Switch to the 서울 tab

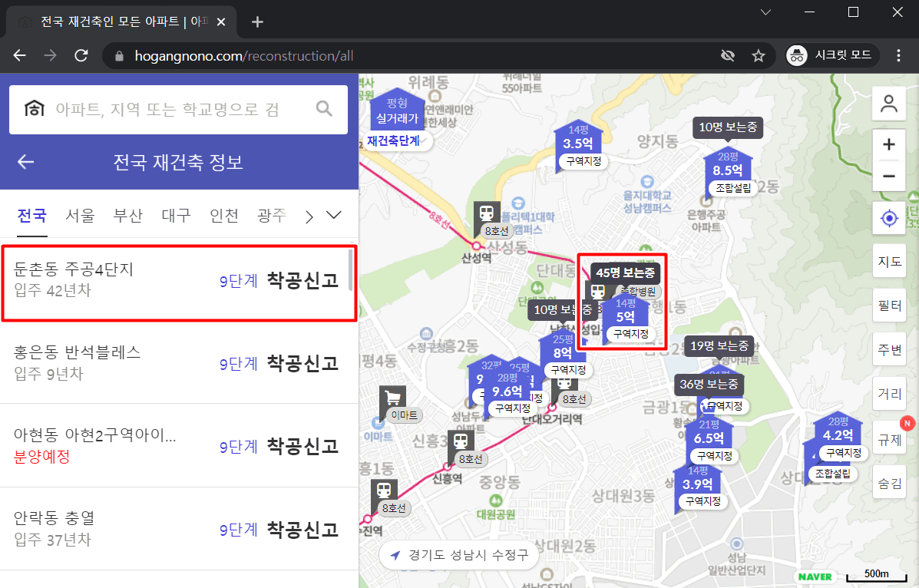(80, 216)
